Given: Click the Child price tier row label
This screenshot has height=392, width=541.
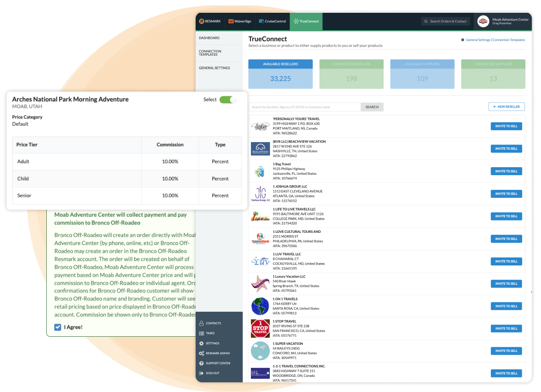Looking at the screenshot, I should pyautogui.click(x=23, y=179).
